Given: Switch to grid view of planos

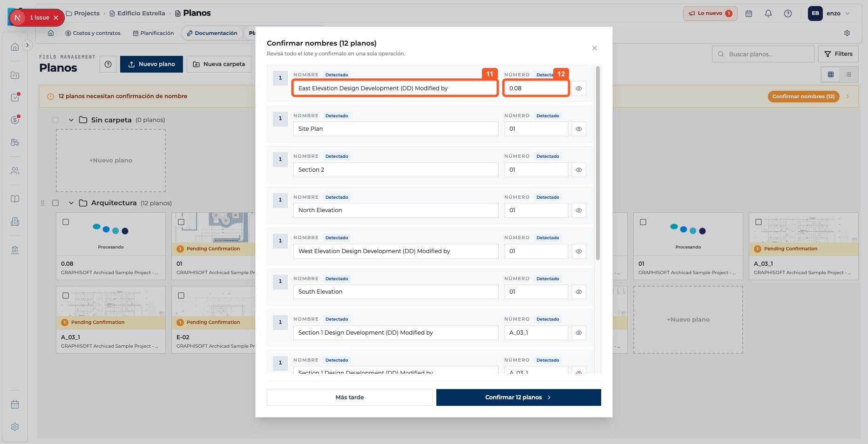Looking at the screenshot, I should [x=830, y=74].
